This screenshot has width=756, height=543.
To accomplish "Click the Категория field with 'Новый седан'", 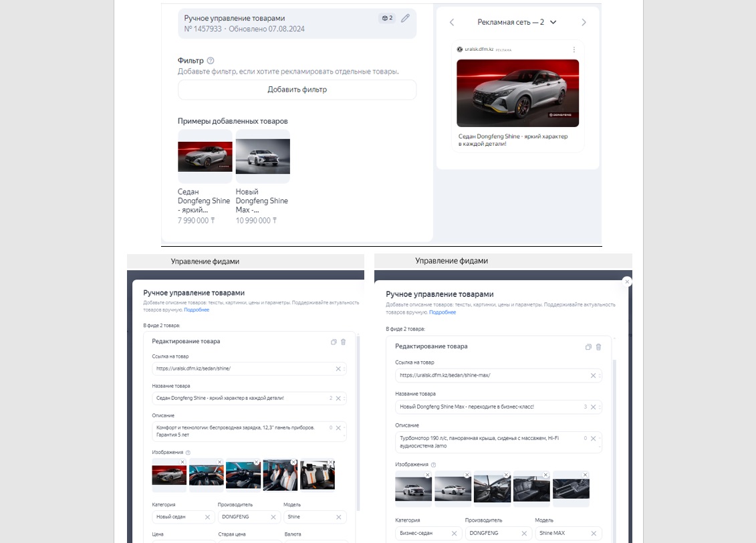I will (x=182, y=517).
